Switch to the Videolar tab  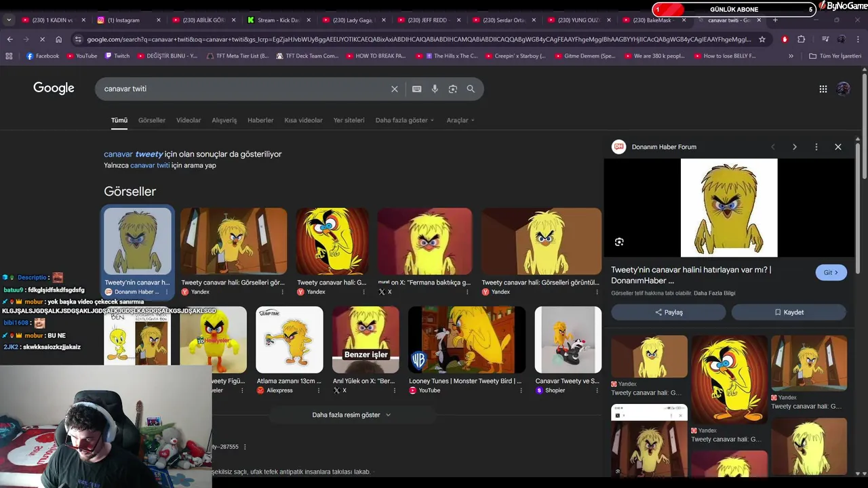[189, 120]
